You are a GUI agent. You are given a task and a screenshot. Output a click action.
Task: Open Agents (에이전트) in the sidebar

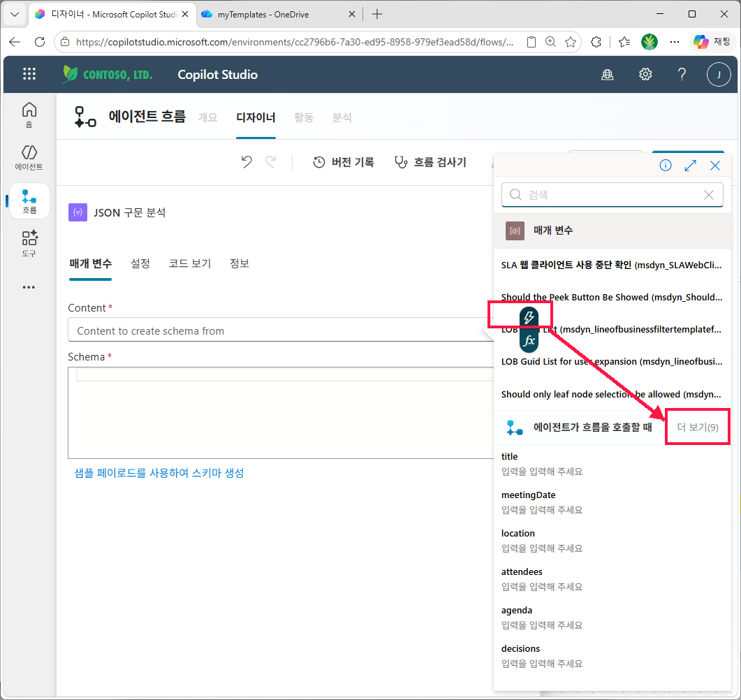[x=29, y=157]
